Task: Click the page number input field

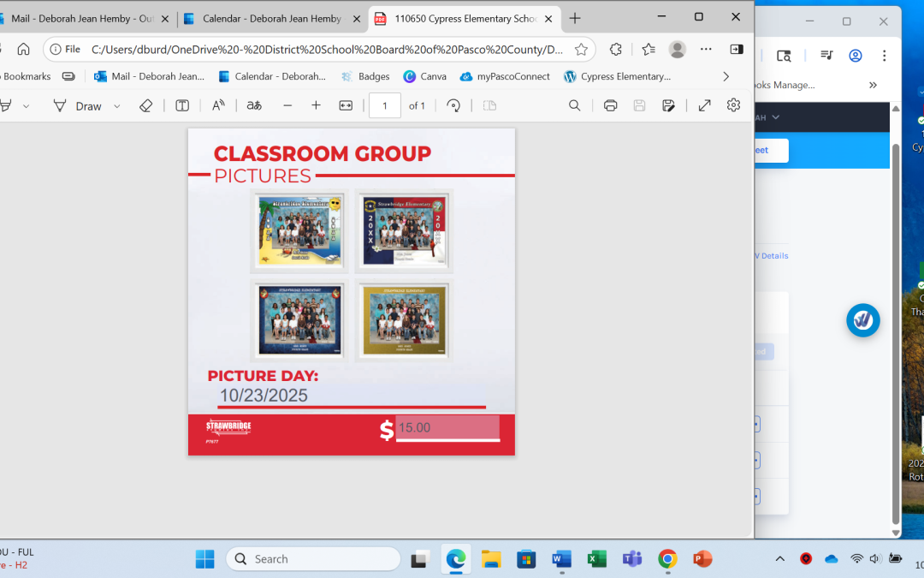Action: coord(385,105)
